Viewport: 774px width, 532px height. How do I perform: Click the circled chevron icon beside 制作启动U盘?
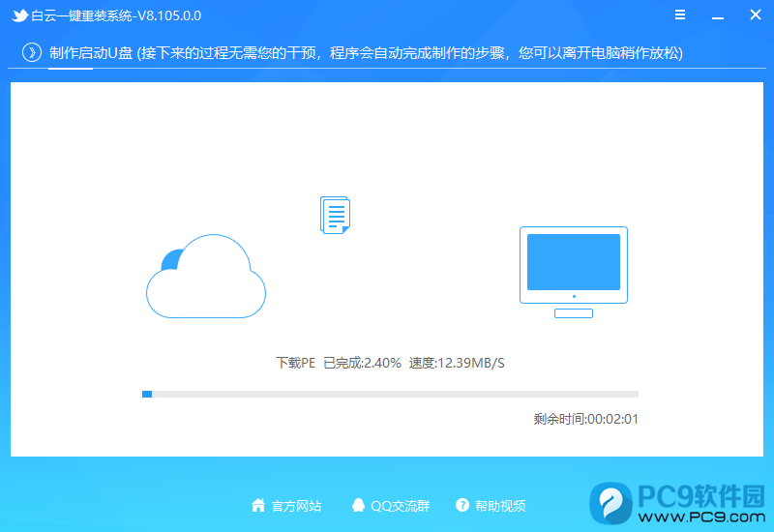click(x=32, y=52)
